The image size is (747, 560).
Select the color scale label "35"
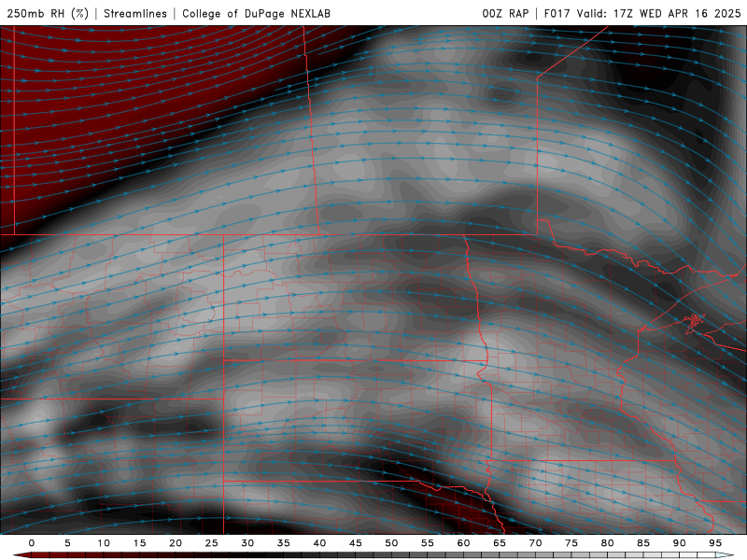coord(284,543)
